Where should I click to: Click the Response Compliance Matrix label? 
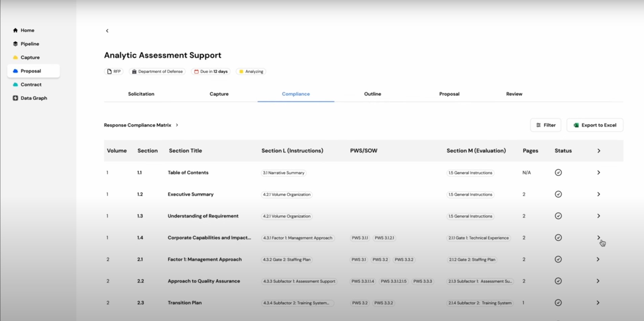(x=137, y=125)
